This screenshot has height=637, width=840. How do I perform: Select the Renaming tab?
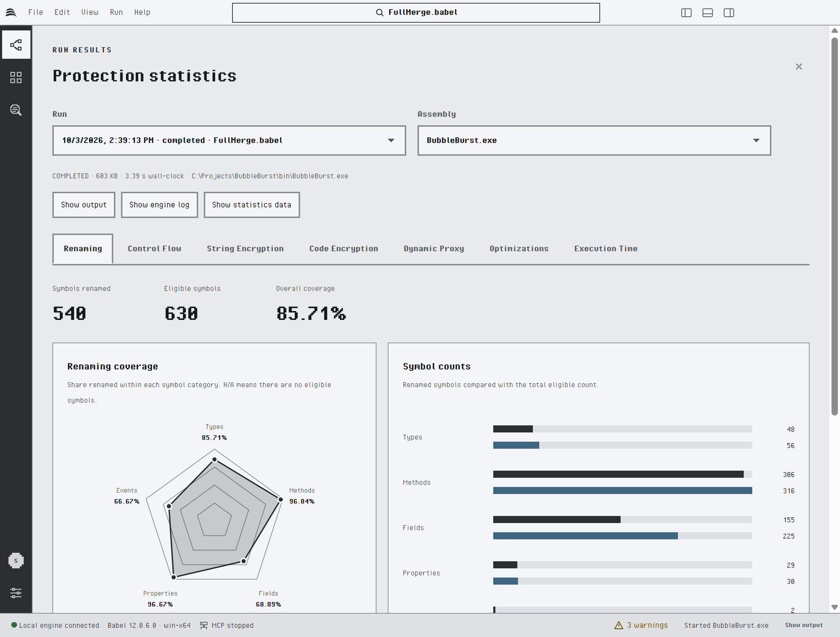coord(83,249)
